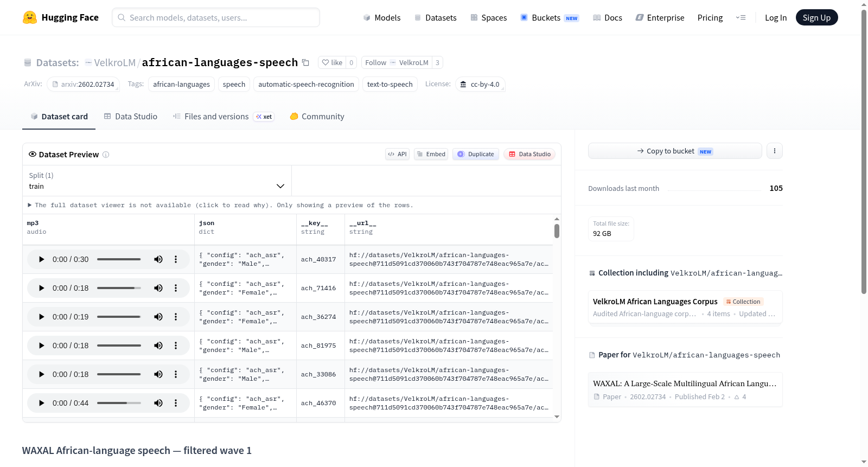868x467 pixels.
Task: Open the Enterprise page
Action: (660, 17)
